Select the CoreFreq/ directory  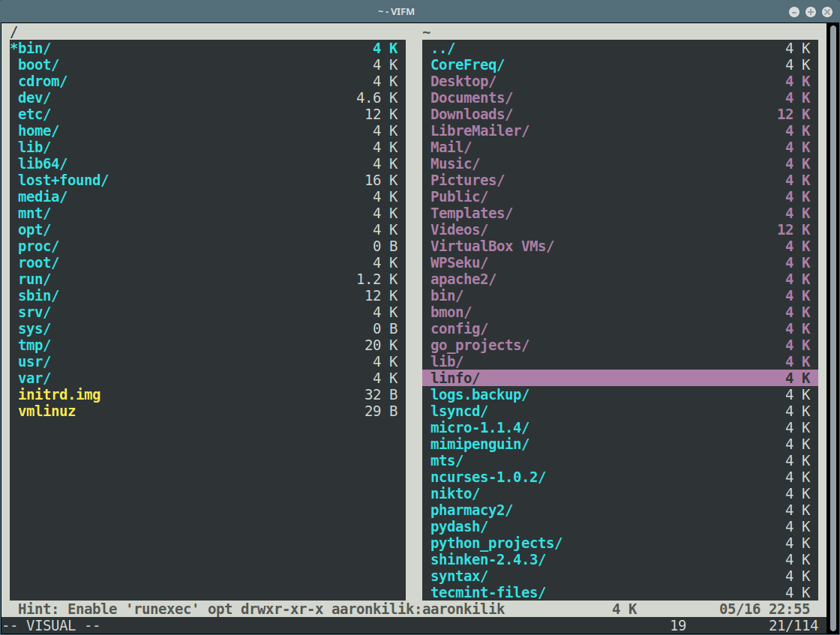[619, 64]
